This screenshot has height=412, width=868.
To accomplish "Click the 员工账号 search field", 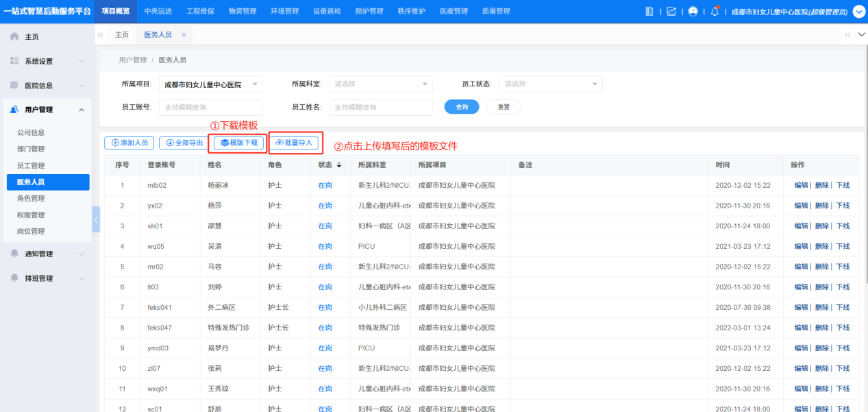I will [211, 108].
